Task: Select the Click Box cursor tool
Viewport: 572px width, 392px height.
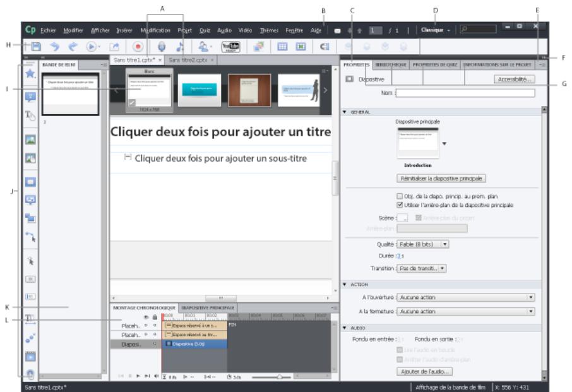Action: coord(31,261)
